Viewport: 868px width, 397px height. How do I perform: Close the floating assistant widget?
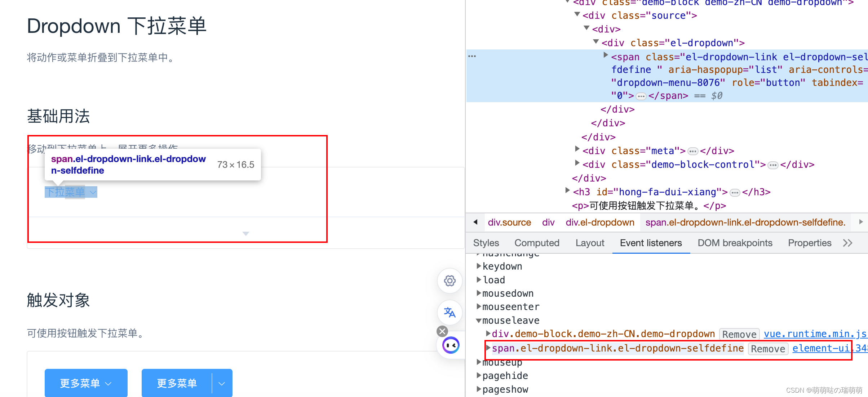[x=442, y=331]
